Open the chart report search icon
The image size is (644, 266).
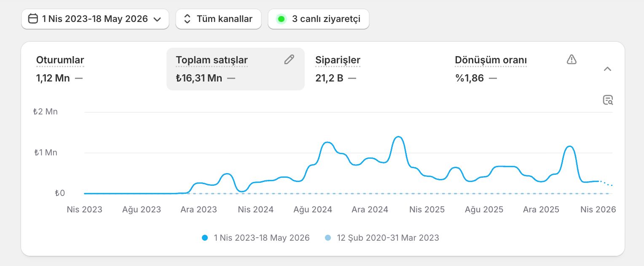(x=608, y=100)
